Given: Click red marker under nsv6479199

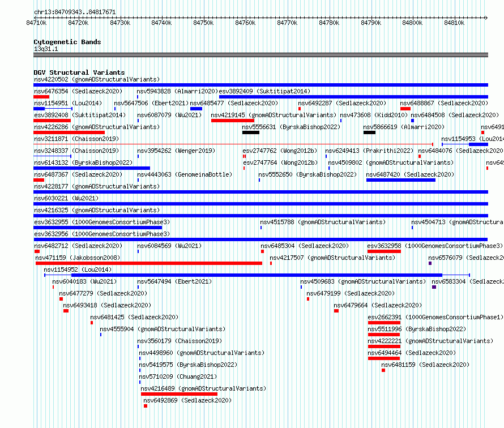Looking at the screenshot, I should point(308,299).
